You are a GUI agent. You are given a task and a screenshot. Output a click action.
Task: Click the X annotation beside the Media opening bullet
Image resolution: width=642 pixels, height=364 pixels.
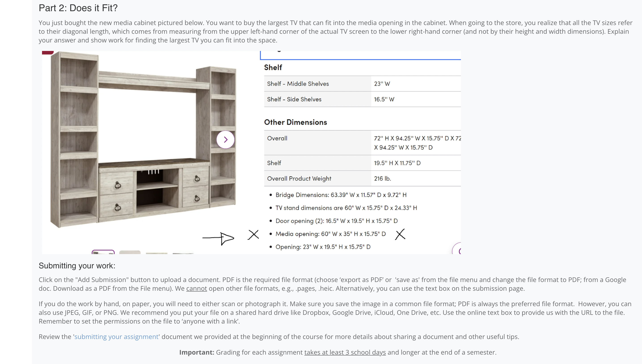click(x=400, y=234)
